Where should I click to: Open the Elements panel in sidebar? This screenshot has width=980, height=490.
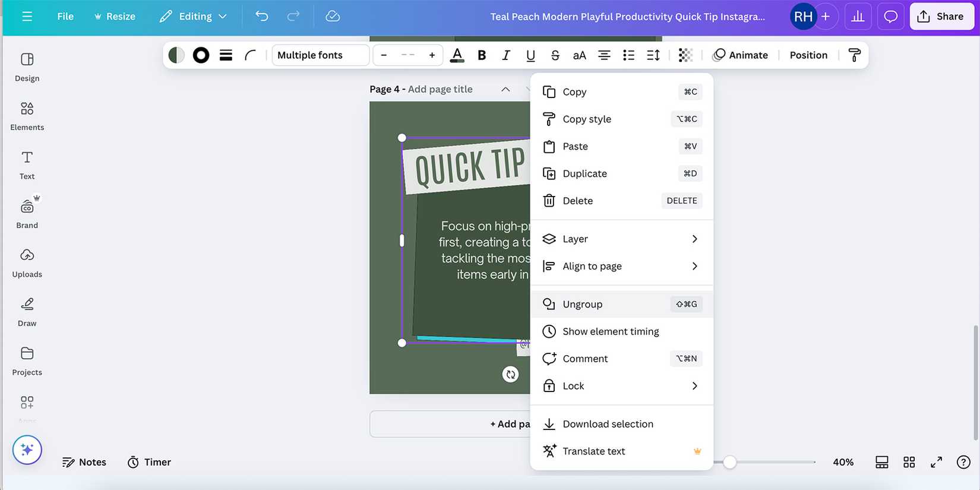27,115
